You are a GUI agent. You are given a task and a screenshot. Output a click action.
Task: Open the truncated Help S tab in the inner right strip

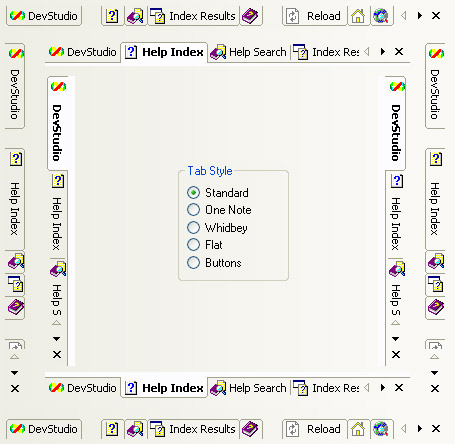(396, 289)
